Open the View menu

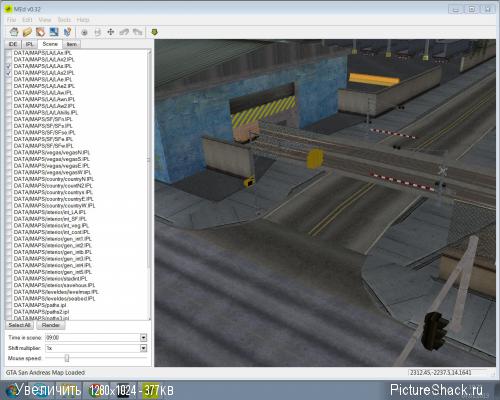45,20
